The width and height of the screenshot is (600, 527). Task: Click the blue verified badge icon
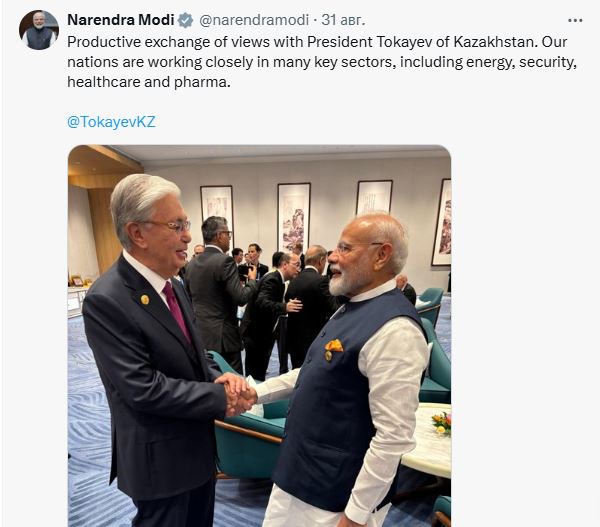point(186,20)
